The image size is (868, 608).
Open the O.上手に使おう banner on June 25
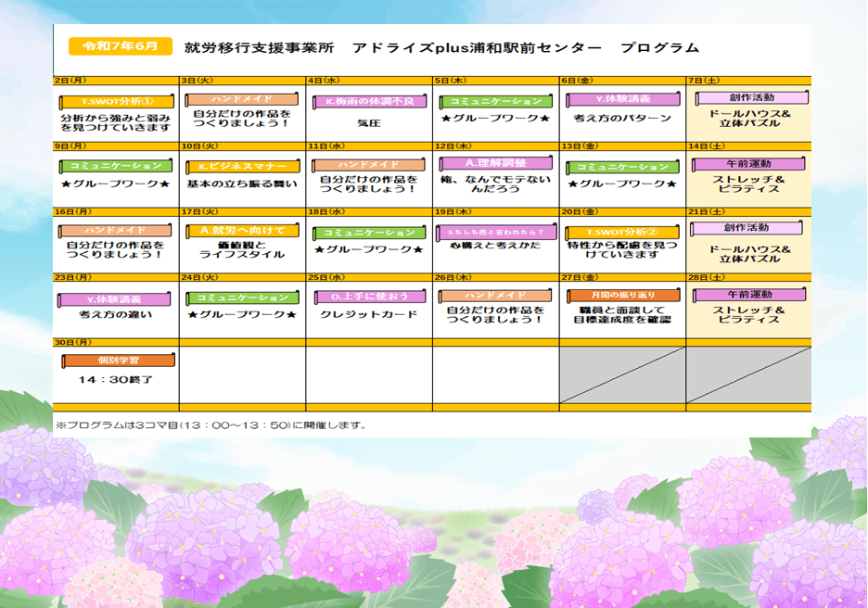point(369,297)
